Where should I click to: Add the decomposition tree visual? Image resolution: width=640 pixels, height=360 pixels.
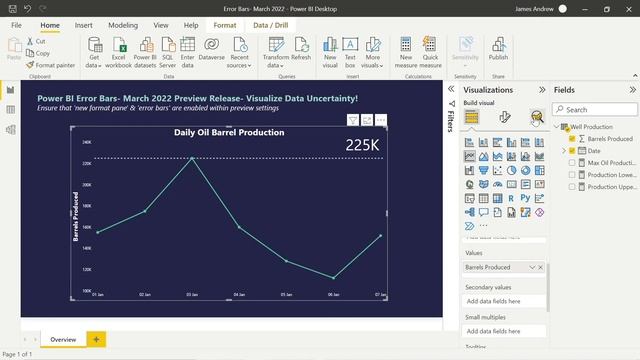pyautogui.click(x=469, y=212)
